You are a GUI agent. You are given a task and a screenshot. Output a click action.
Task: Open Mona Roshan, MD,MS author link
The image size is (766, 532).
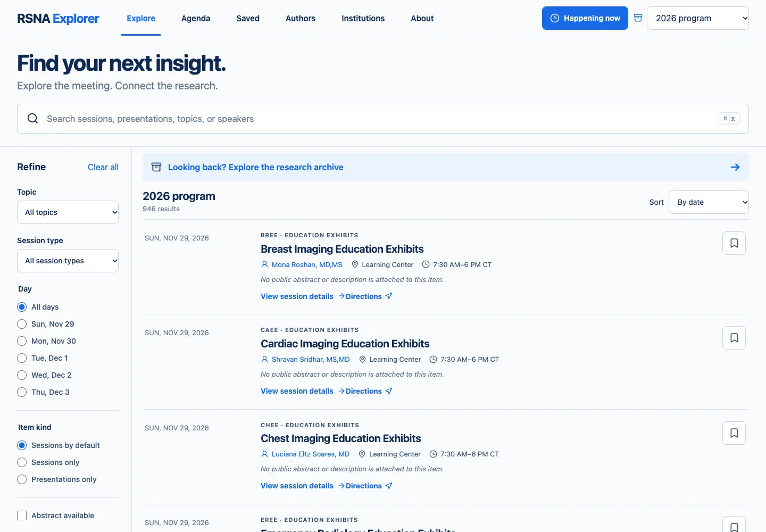tap(307, 264)
